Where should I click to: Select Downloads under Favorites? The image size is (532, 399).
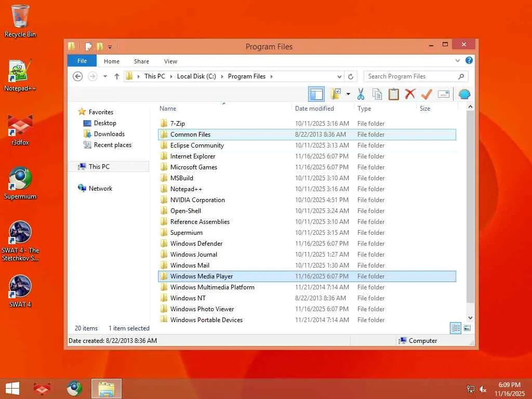(x=109, y=134)
